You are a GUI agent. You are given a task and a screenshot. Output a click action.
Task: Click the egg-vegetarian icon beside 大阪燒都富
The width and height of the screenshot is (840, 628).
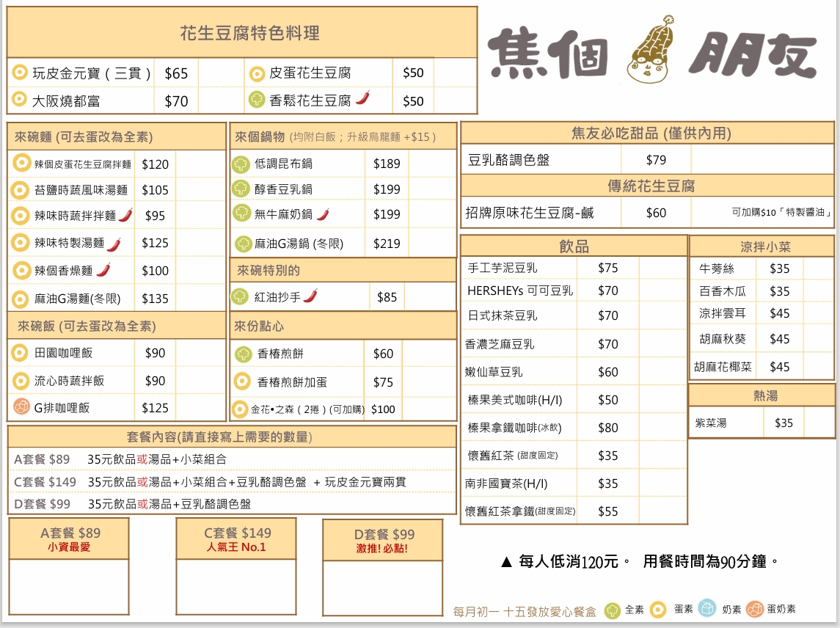click(19, 99)
